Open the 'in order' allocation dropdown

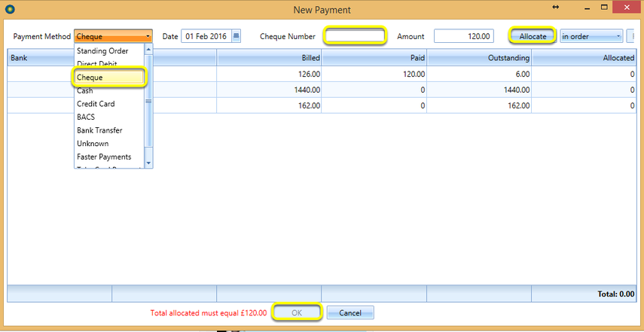pyautogui.click(x=591, y=36)
